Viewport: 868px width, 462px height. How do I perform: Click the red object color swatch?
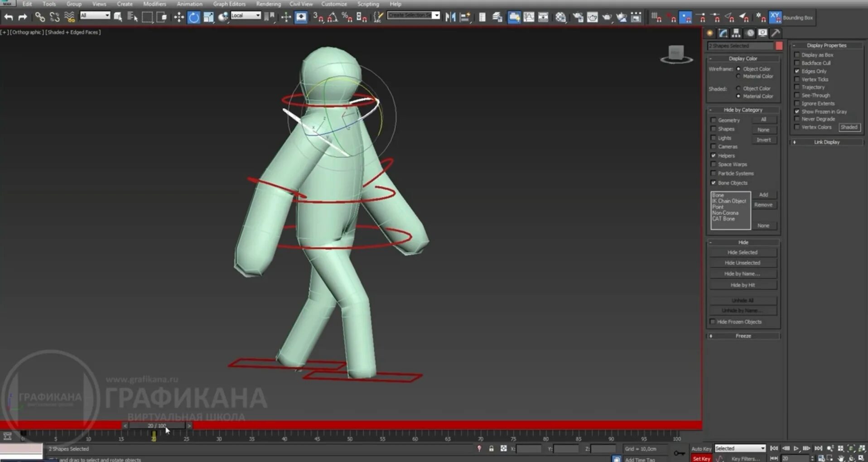click(x=779, y=46)
